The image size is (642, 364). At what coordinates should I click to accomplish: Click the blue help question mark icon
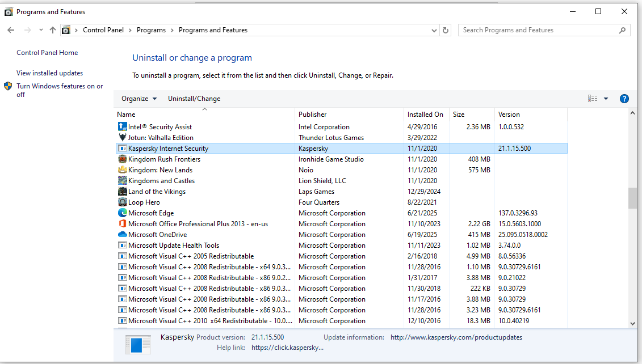point(624,99)
